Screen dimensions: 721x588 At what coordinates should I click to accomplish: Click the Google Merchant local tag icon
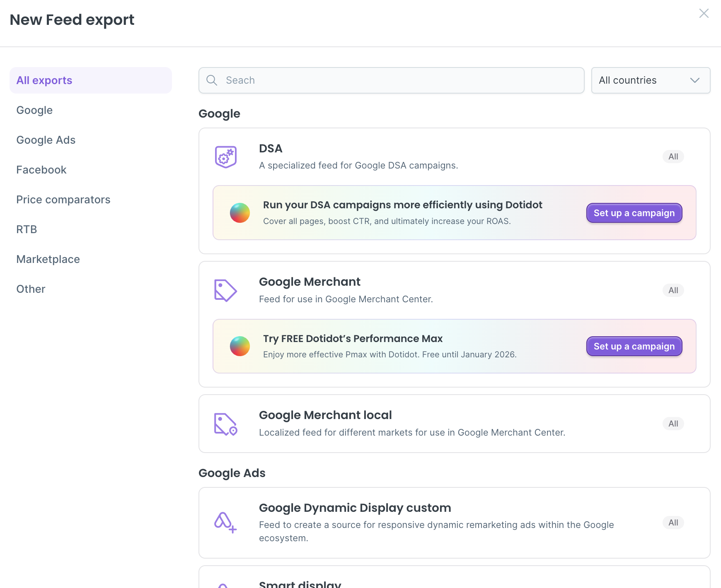(x=225, y=424)
